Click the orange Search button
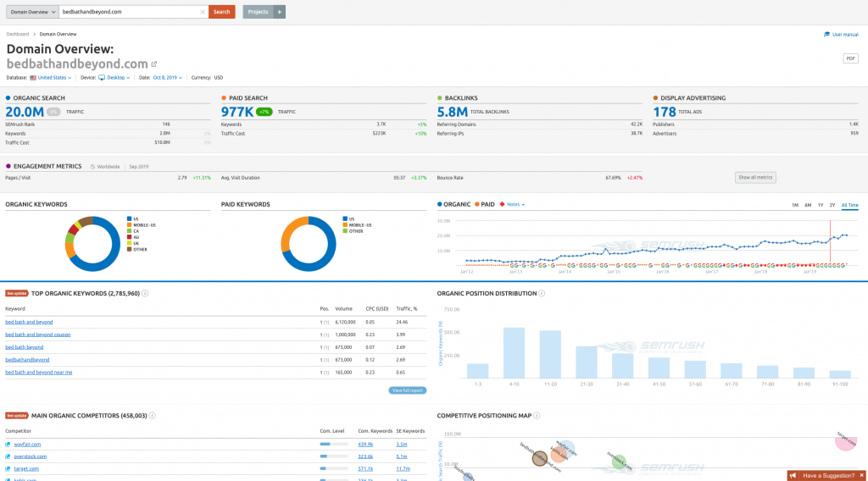This screenshot has width=868, height=481. pos(222,12)
